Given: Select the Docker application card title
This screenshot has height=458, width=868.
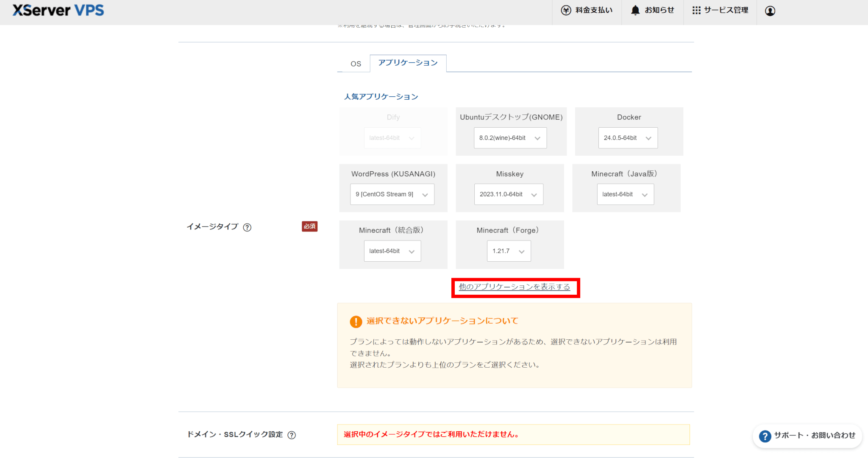Looking at the screenshot, I should 629,117.
